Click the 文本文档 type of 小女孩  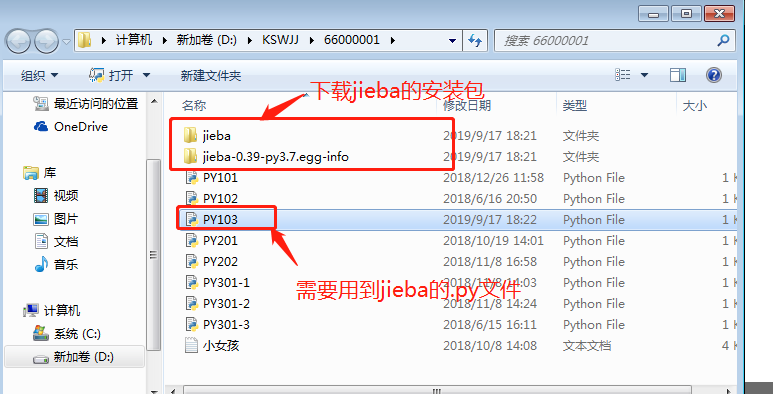[587, 346]
